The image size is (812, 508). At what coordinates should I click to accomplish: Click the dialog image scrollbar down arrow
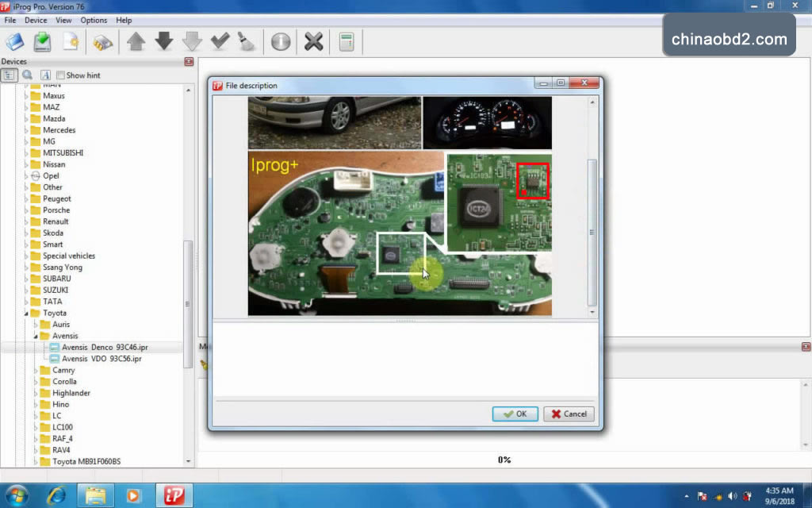click(x=592, y=312)
